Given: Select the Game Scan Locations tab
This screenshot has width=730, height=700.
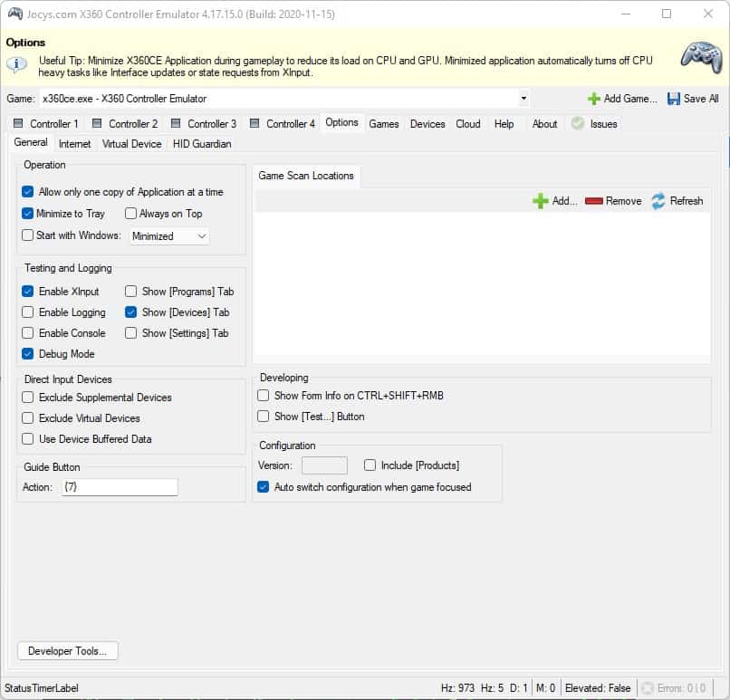Looking at the screenshot, I should [x=306, y=176].
